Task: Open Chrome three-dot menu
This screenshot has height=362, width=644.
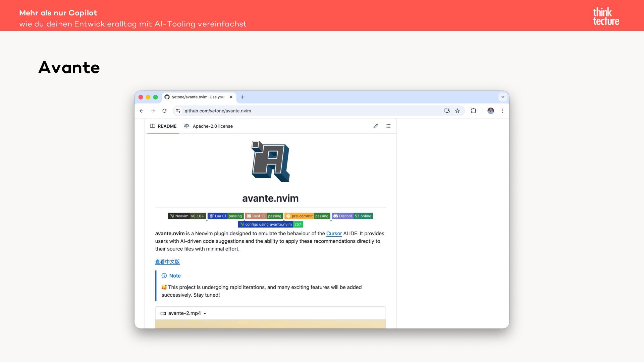Action: click(x=502, y=111)
